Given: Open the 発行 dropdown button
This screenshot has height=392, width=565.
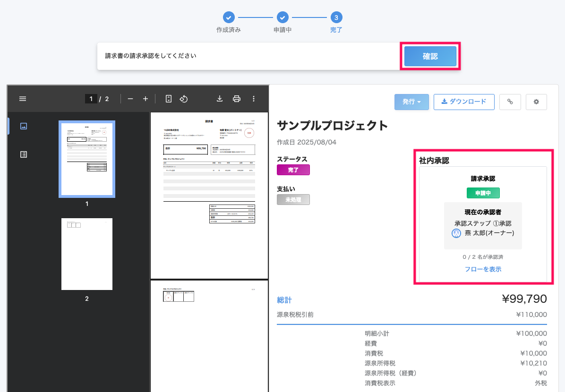Looking at the screenshot, I should 411,102.
